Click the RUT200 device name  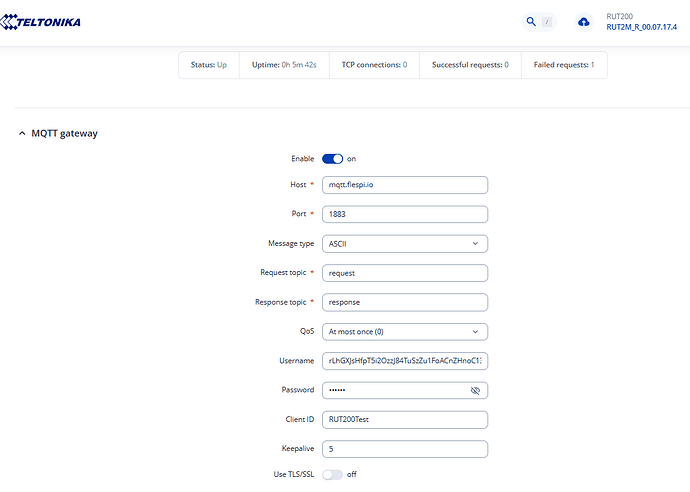620,16
